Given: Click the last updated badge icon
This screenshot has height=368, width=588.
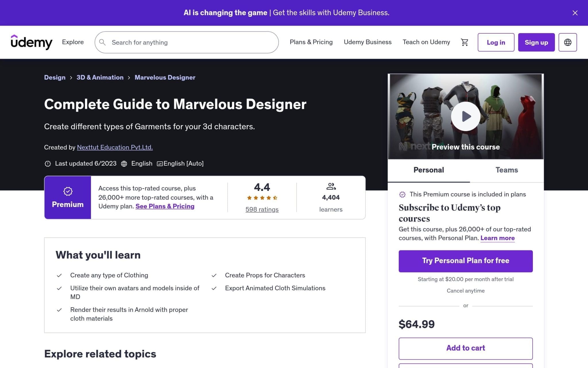Looking at the screenshot, I should coord(48,164).
